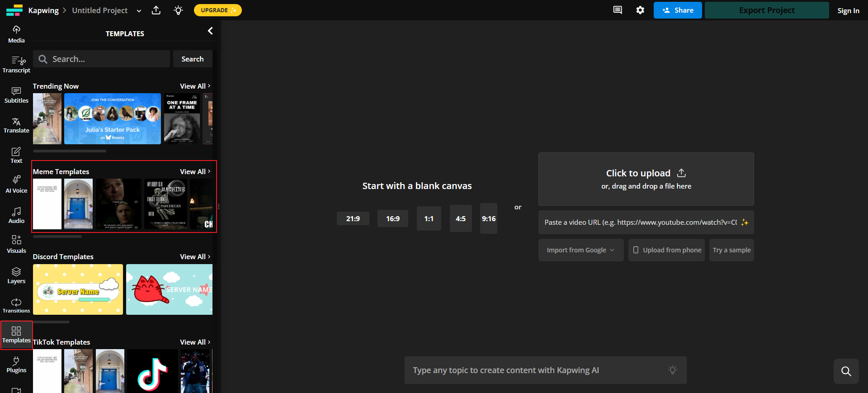View all TikTok Templates
Image resolution: width=868 pixels, height=393 pixels.
click(195, 342)
